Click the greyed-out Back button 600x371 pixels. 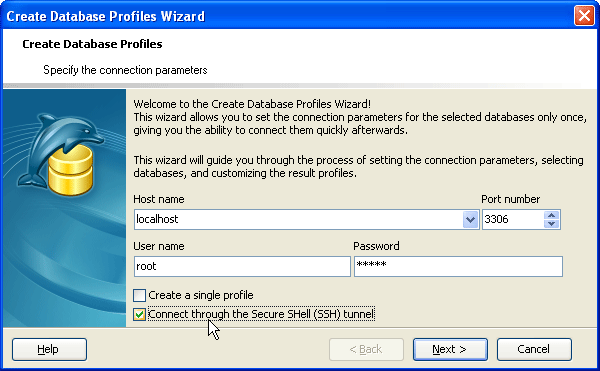pyautogui.click(x=366, y=349)
